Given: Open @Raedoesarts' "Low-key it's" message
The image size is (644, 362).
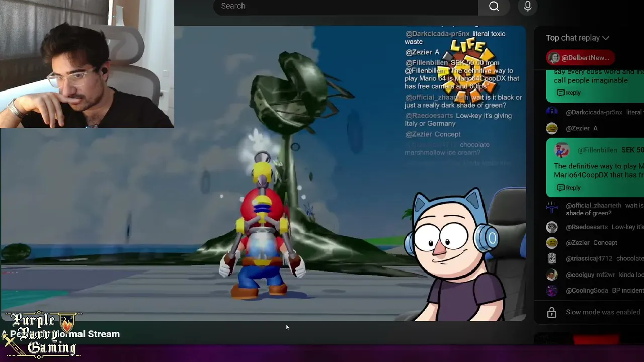Looking at the screenshot, I should pyautogui.click(x=605, y=227).
